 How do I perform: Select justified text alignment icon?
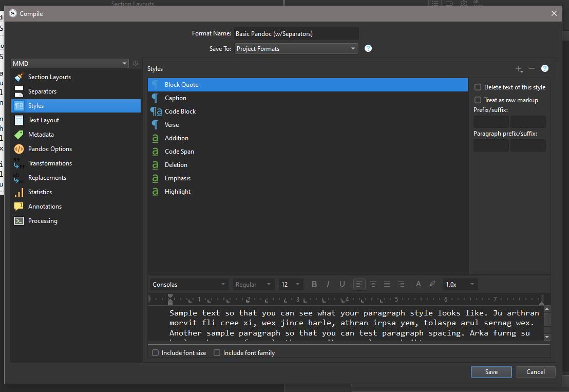click(387, 284)
